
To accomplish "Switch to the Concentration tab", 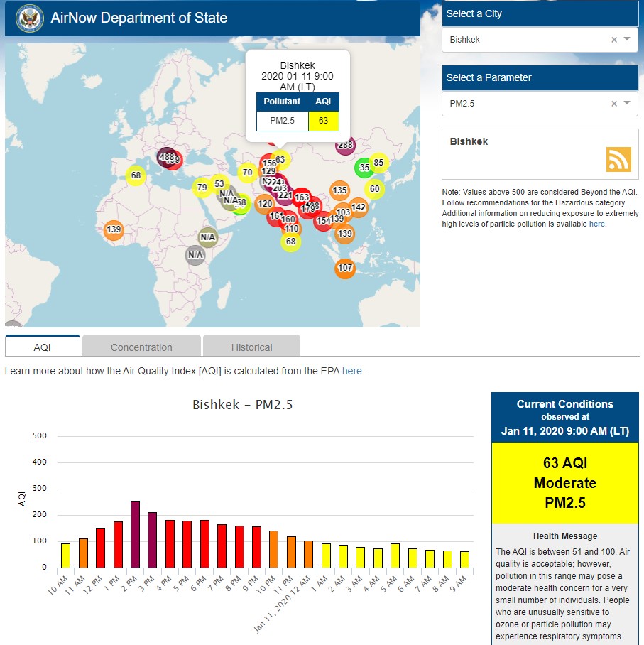I will (x=141, y=347).
